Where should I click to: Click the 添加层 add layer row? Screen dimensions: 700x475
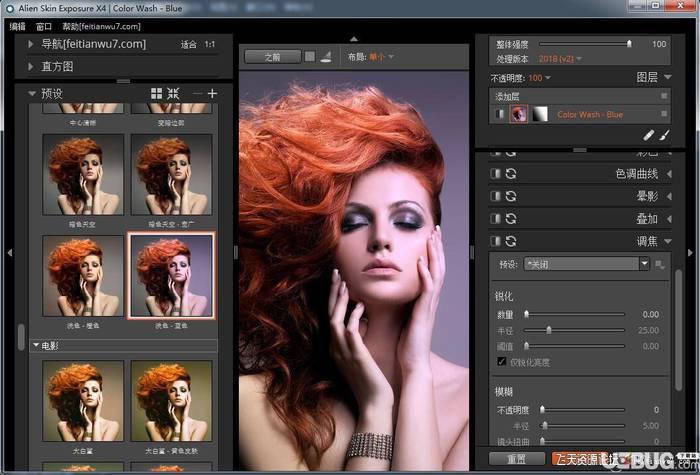pos(580,96)
